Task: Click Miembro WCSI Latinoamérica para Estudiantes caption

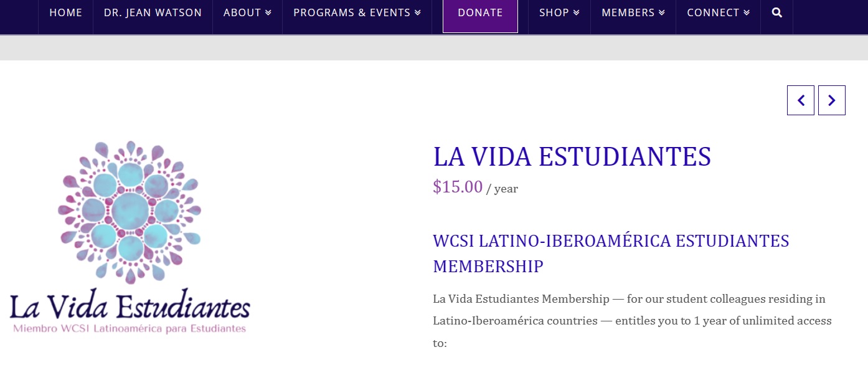Action: pos(130,328)
